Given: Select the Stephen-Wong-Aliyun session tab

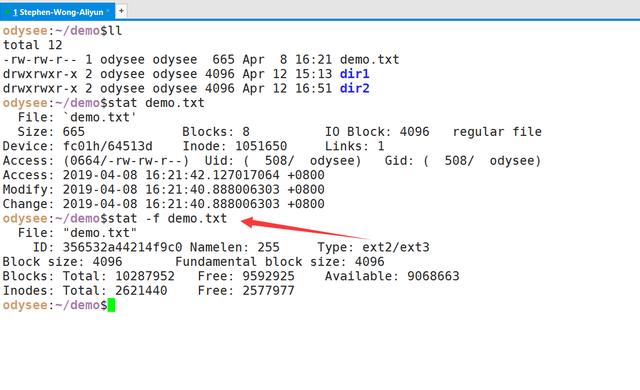Looking at the screenshot, I should (57, 12).
